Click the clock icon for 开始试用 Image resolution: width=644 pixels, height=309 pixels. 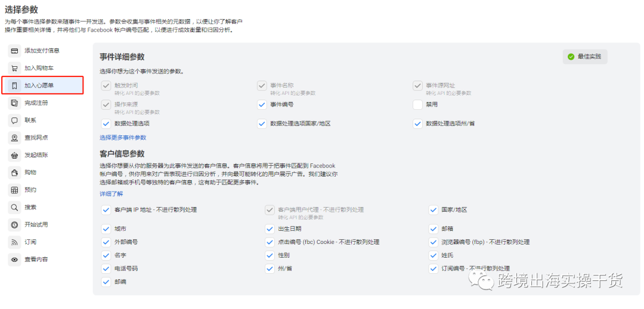(x=14, y=225)
